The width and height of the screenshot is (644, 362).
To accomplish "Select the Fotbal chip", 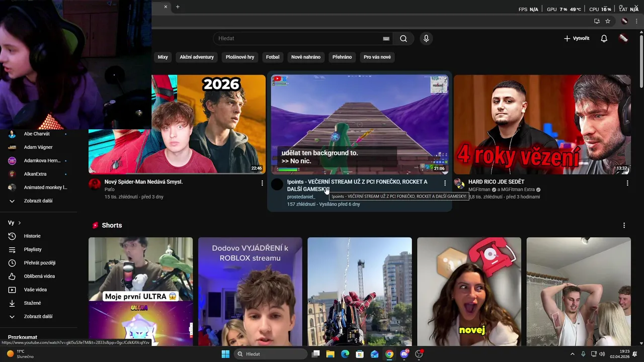I will point(273,57).
